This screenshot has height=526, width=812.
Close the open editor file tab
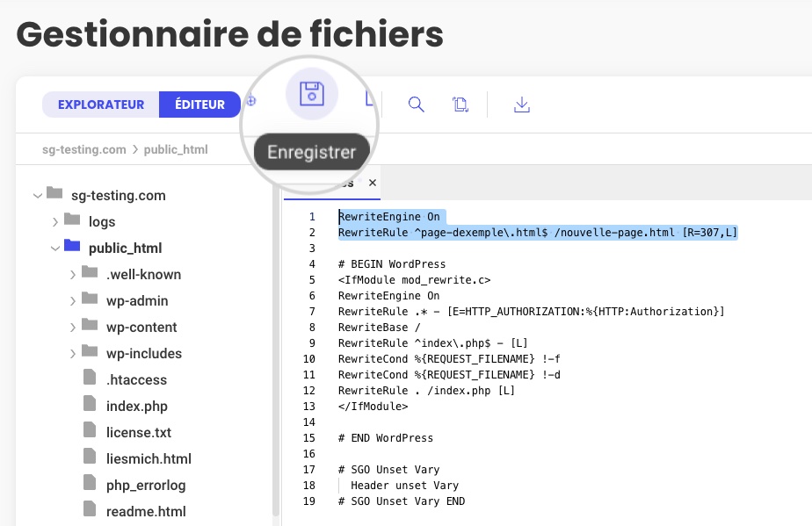[373, 183]
